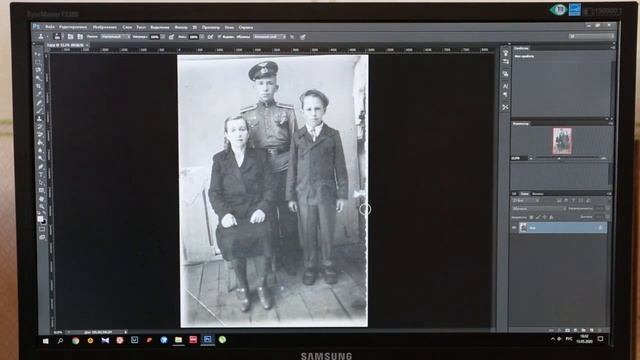Viewport: 640px width, 360px height.
Task: Open the Brush panel from options bar
Action: [70, 37]
